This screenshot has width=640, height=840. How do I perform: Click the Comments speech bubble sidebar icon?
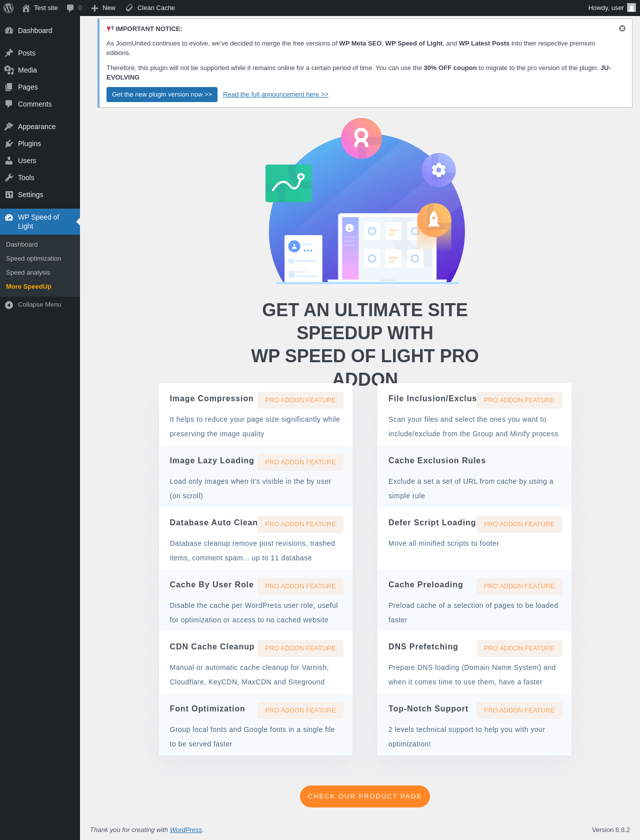click(9, 104)
